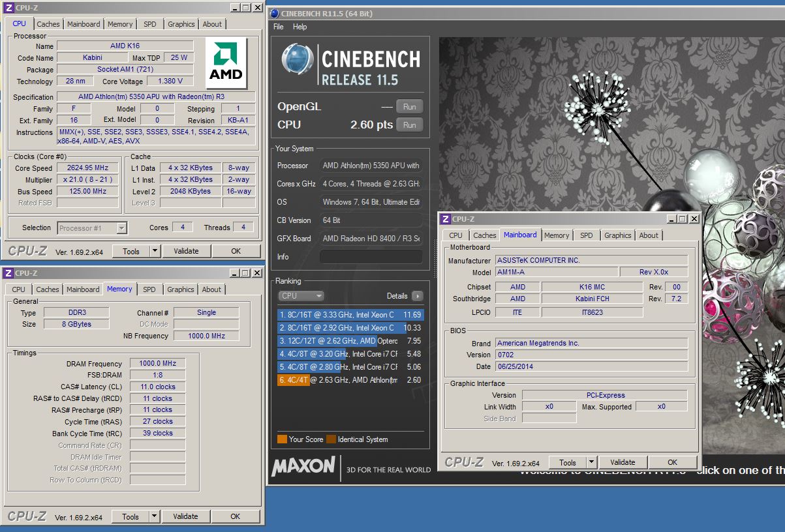Open the Ranking CPU dropdown in Cinebench
The image size is (785, 532).
(301, 296)
